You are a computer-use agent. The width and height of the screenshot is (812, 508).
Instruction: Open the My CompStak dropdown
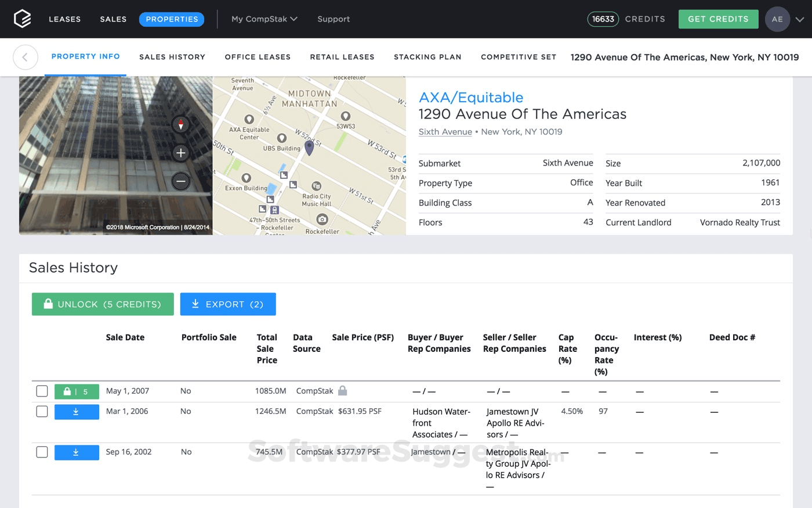[x=264, y=19]
